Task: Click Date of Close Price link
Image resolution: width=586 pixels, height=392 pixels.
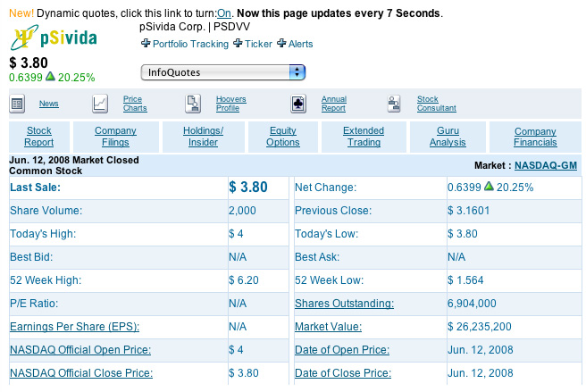Action: [x=343, y=373]
